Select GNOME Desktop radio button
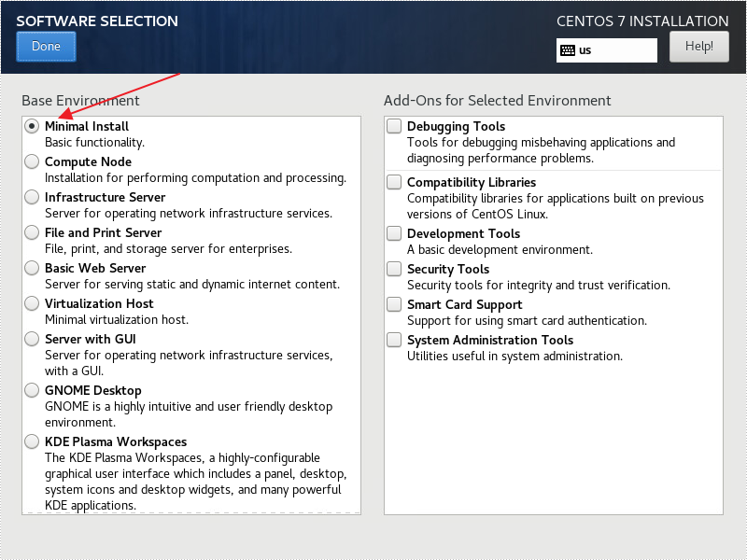747x560 pixels. [x=32, y=390]
